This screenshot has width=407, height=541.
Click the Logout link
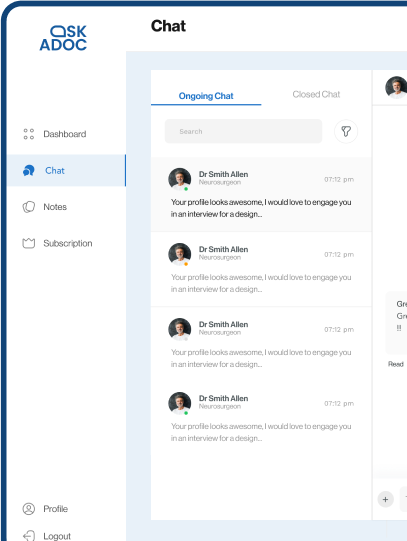tap(57, 536)
